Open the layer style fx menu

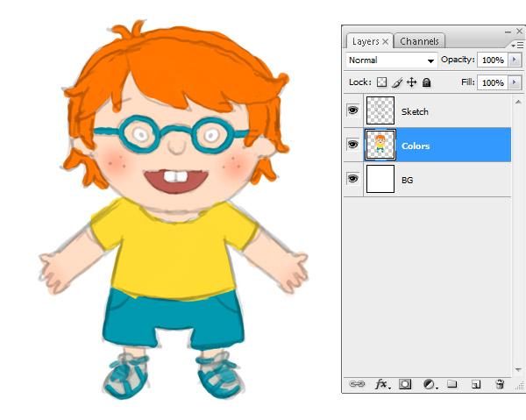[382, 384]
